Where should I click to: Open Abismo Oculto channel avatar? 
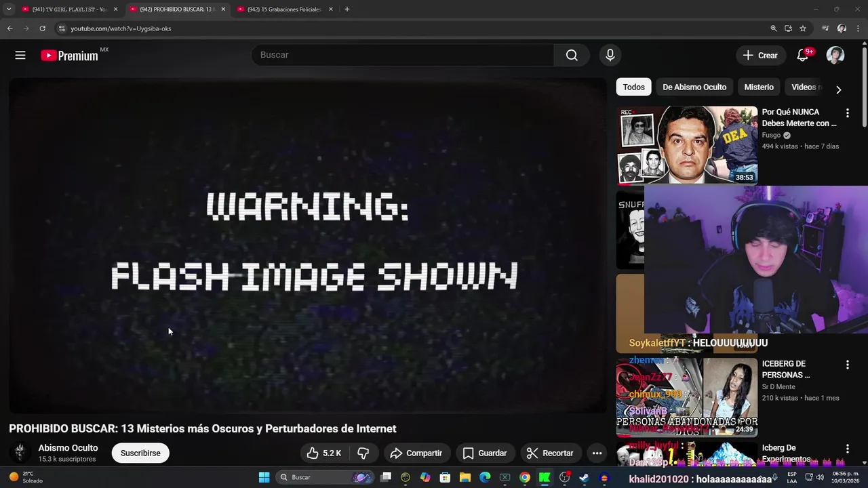[20, 453]
